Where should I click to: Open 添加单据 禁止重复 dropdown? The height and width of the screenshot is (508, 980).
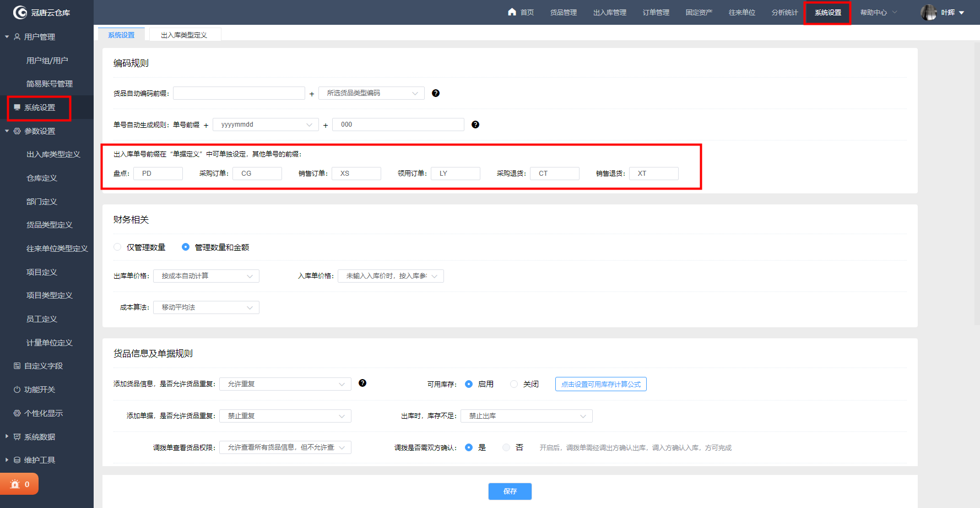coord(285,416)
